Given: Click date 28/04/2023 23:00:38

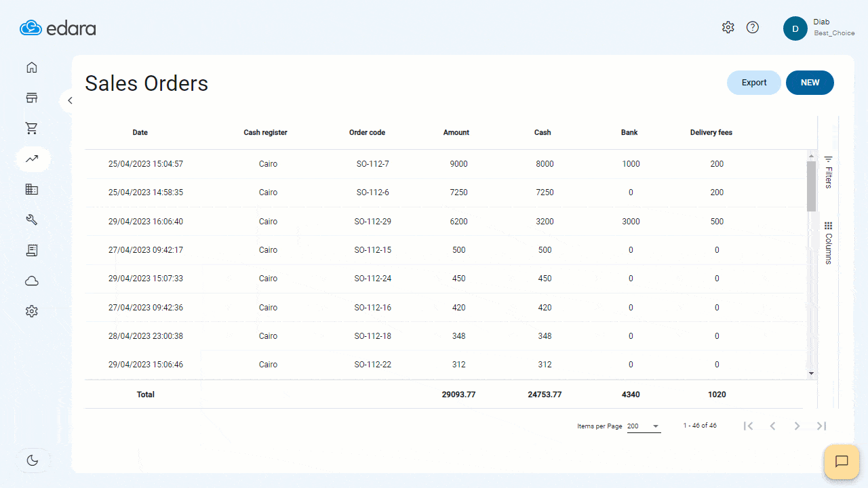Looking at the screenshot, I should coord(146,336).
